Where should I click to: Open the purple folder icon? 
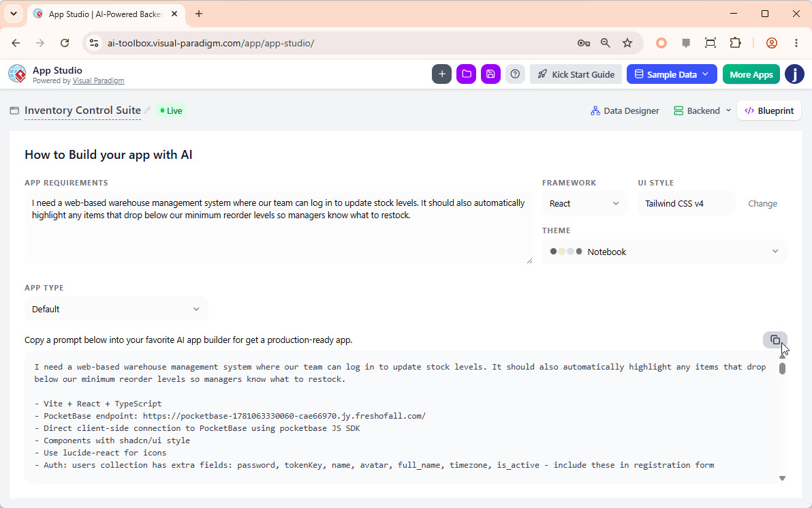tap(466, 74)
